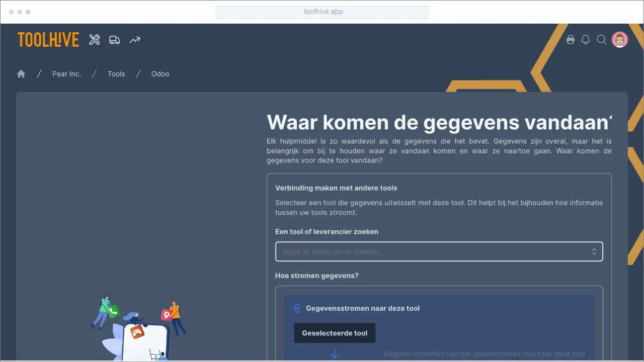Open search with the magnifying glass icon

click(602, 40)
